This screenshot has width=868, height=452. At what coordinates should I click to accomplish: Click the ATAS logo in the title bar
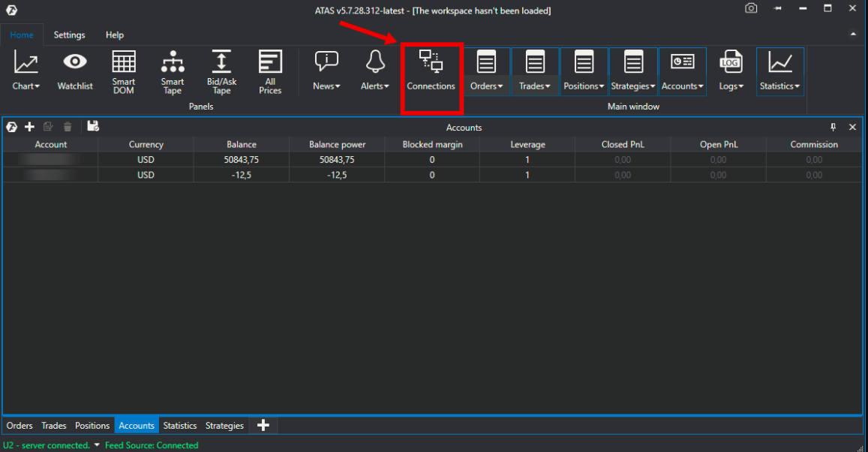[x=11, y=10]
